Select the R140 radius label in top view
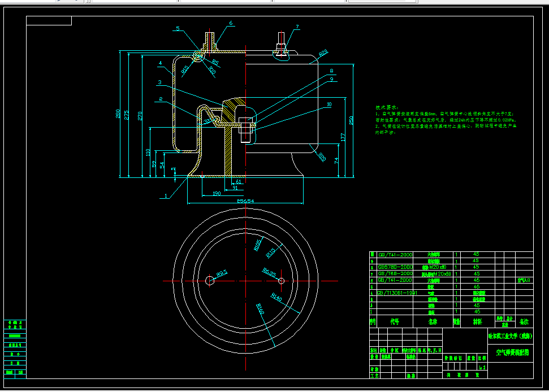 click(276, 298)
